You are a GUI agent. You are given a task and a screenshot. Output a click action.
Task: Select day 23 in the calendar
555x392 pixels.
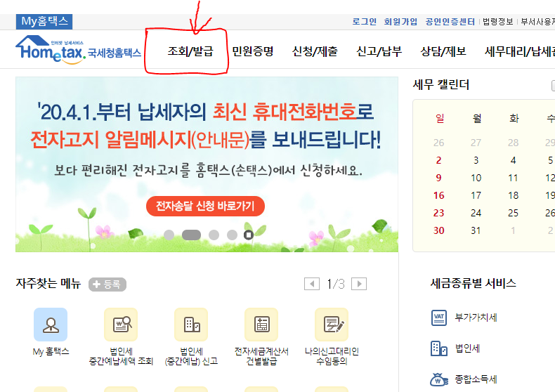pyautogui.click(x=438, y=213)
